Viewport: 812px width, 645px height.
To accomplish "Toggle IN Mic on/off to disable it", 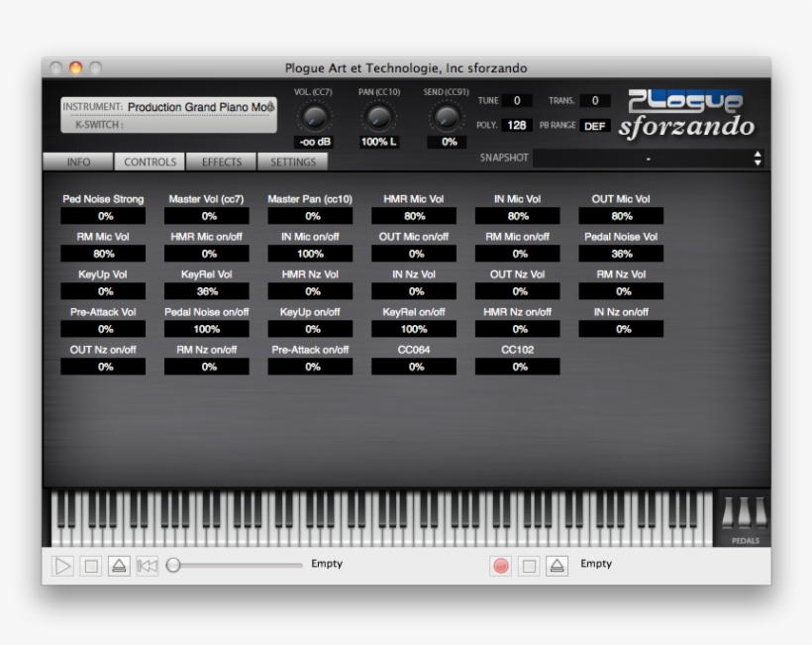I will [312, 251].
